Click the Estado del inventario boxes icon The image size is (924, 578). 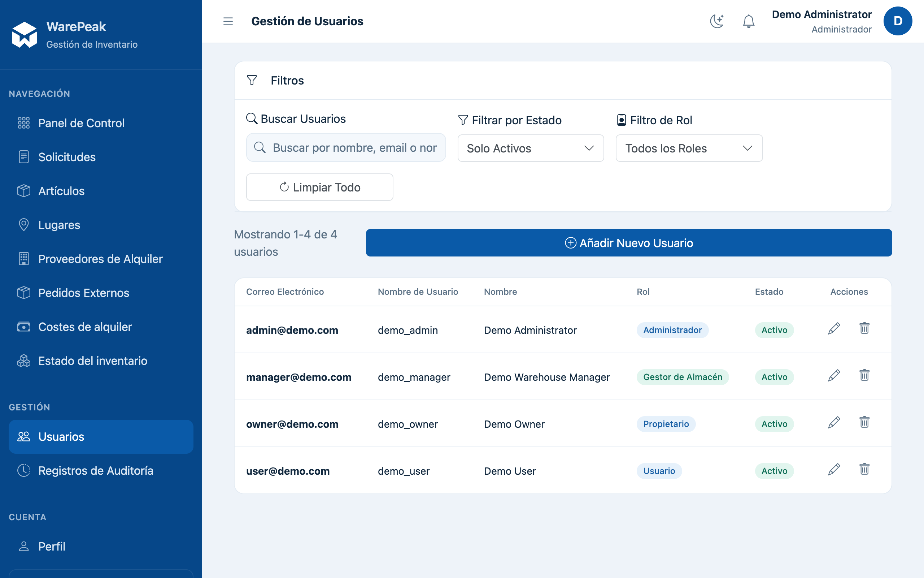[x=24, y=361]
